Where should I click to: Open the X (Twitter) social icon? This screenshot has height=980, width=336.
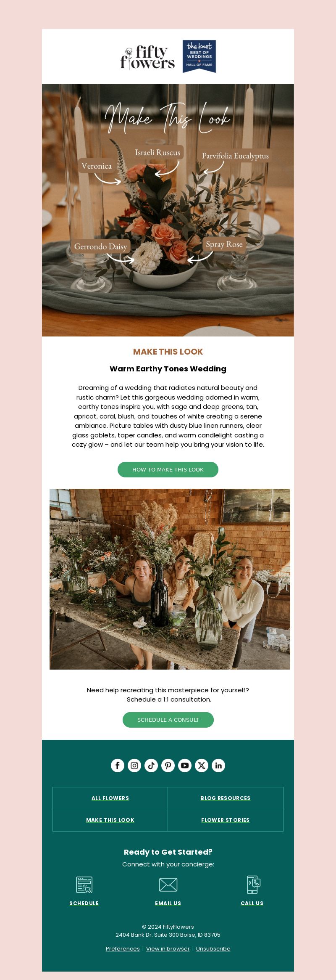click(x=202, y=765)
